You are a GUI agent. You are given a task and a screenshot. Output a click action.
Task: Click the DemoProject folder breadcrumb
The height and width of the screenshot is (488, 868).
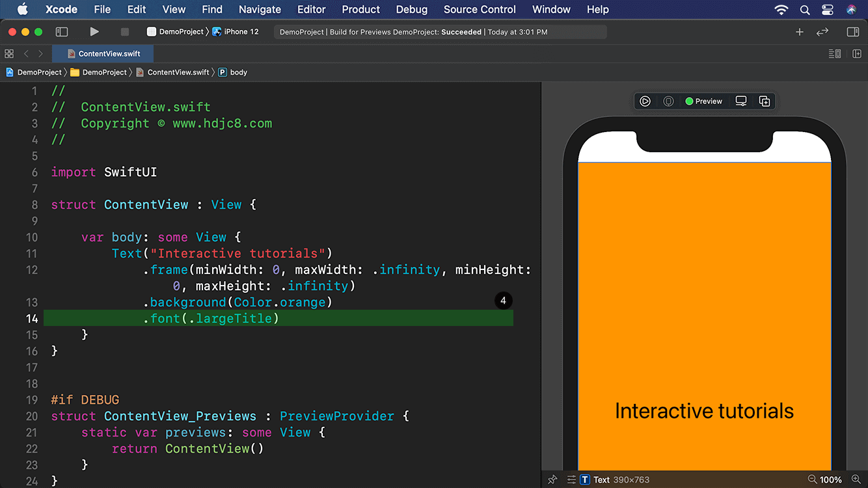(x=98, y=72)
